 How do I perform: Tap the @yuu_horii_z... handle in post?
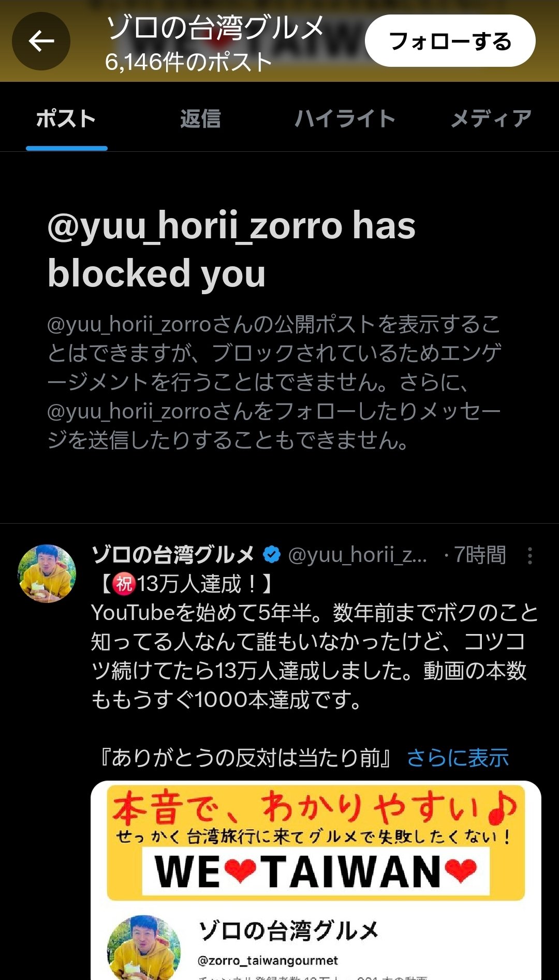click(x=357, y=555)
